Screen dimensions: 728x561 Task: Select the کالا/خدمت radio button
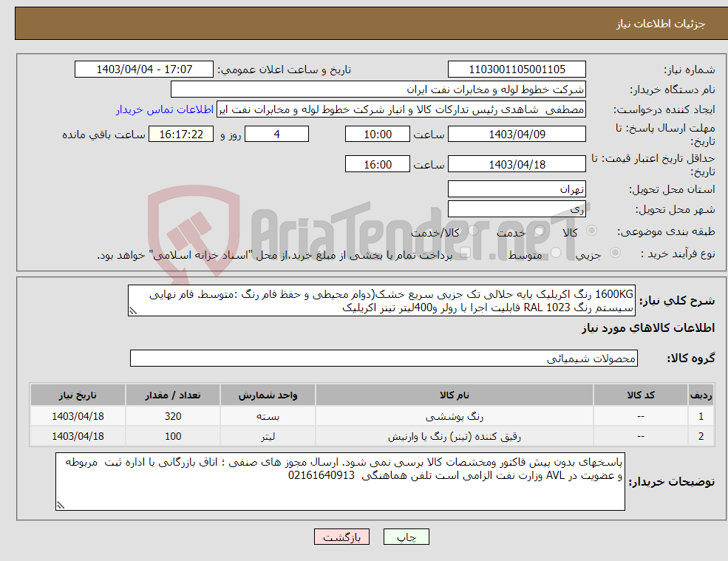473,231
